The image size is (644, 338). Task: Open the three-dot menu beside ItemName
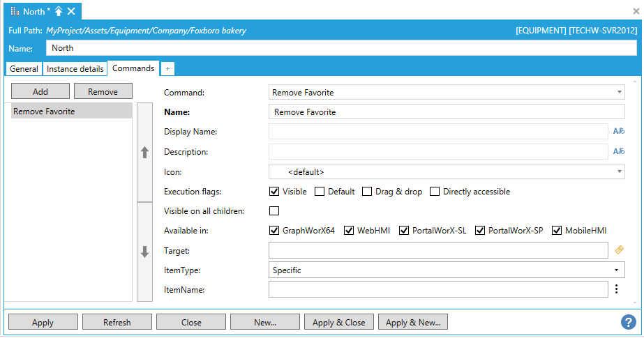coord(616,289)
